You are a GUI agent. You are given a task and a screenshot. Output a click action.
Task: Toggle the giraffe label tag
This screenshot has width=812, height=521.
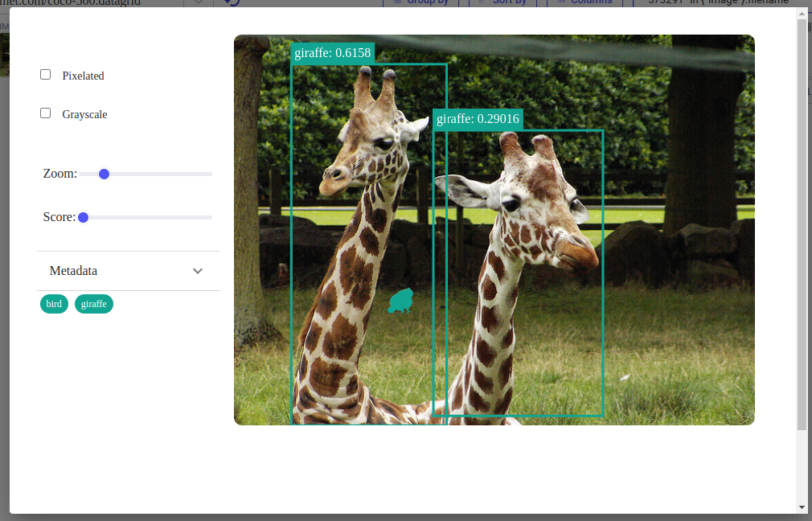(94, 304)
